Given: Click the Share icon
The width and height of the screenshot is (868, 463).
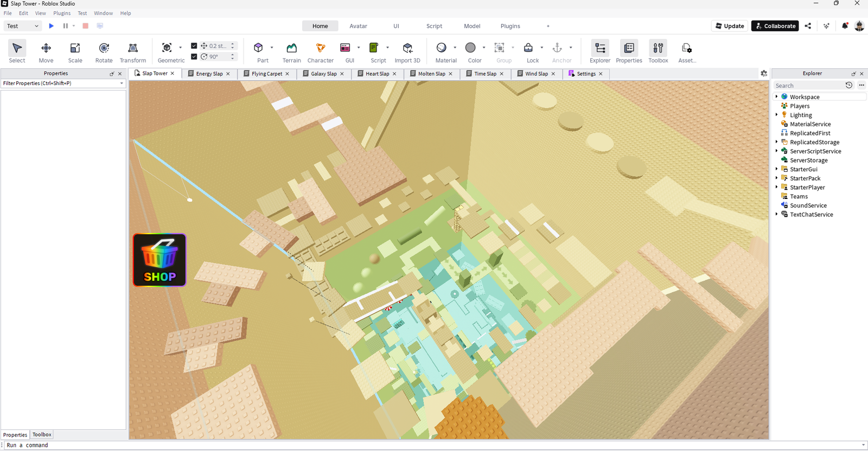Looking at the screenshot, I should click(808, 26).
